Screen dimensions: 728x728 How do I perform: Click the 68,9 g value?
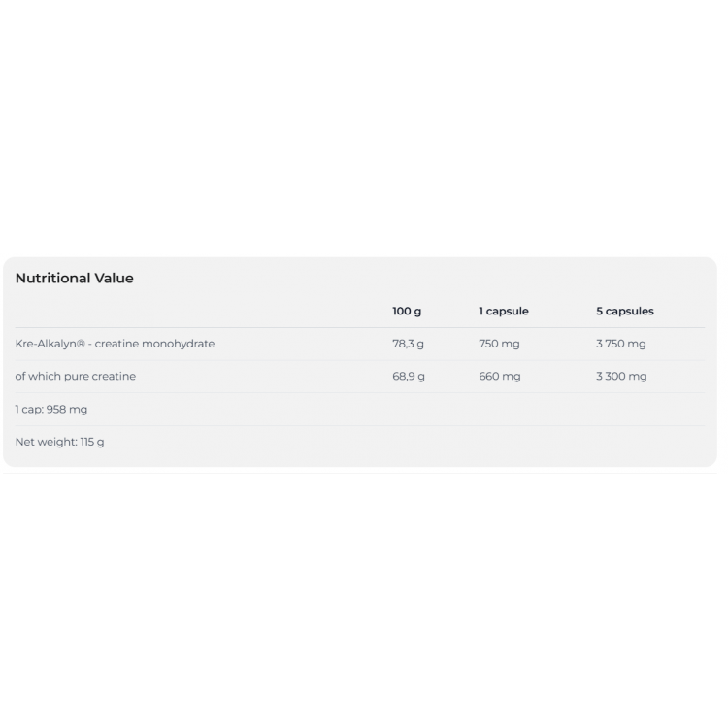tap(408, 377)
